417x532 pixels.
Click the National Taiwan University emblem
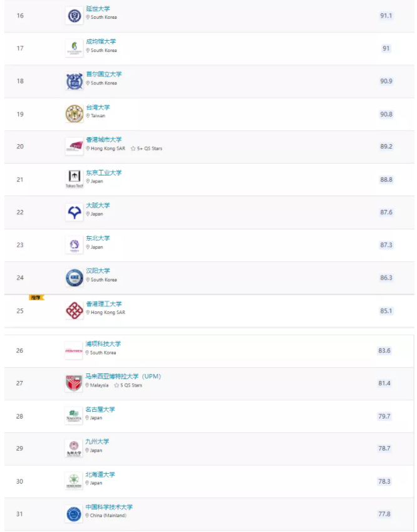coord(75,113)
